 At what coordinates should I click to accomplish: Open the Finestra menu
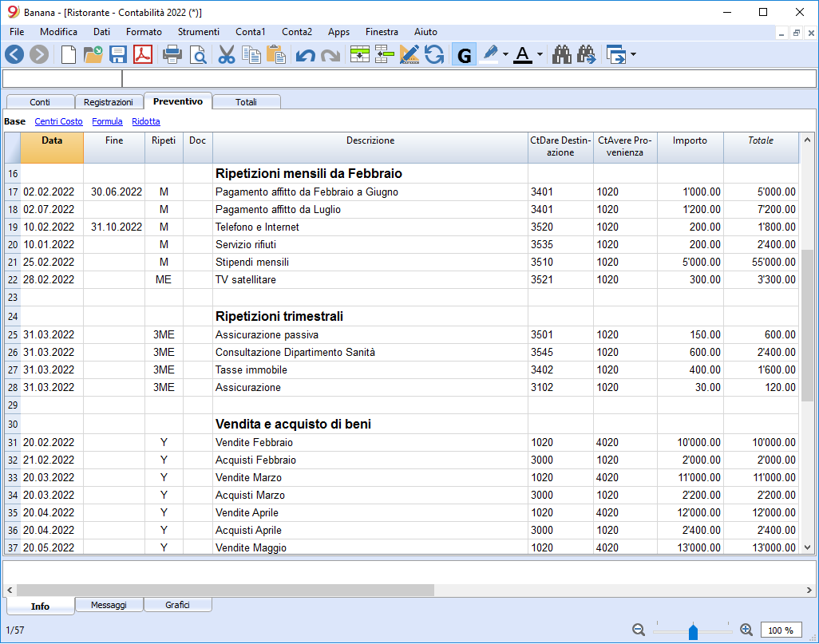click(382, 32)
